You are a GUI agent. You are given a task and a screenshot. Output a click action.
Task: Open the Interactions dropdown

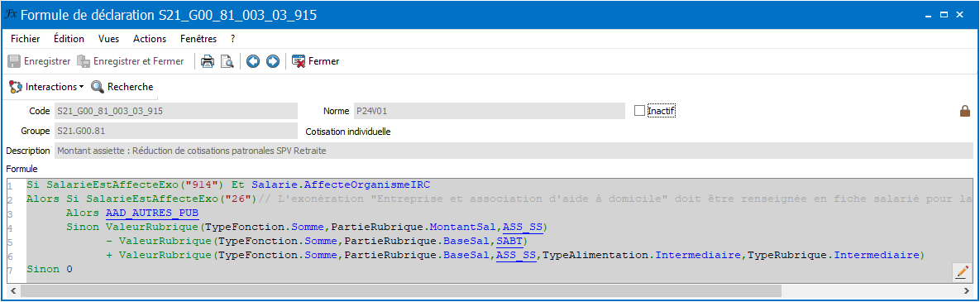tap(47, 86)
